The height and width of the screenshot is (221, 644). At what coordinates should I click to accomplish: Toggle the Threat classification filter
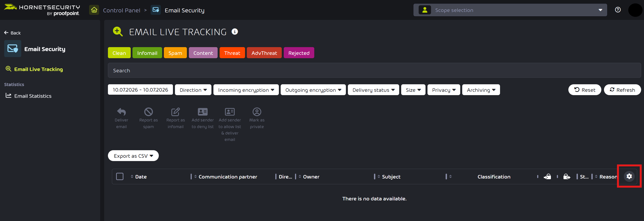coord(232,53)
